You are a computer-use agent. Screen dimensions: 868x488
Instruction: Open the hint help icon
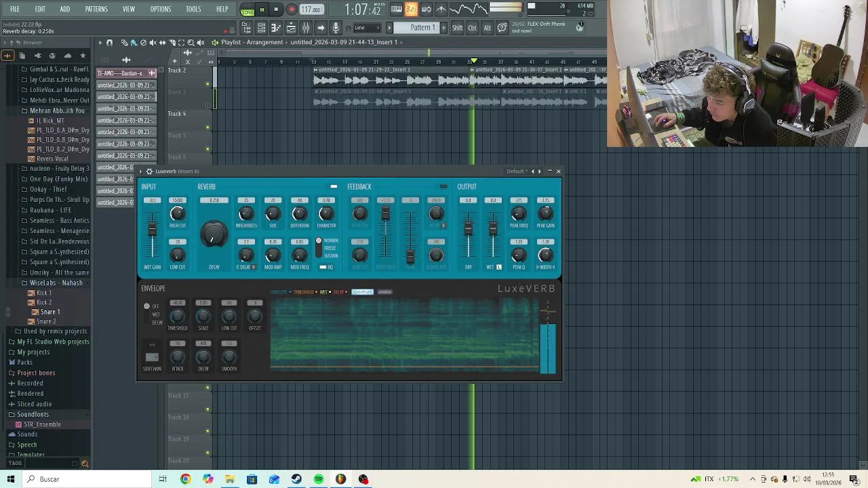pos(502,28)
